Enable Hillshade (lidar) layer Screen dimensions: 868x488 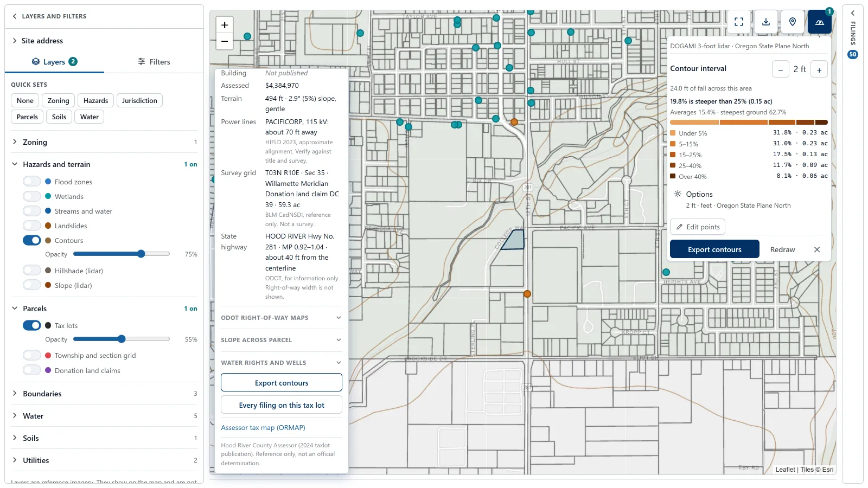[32, 271]
